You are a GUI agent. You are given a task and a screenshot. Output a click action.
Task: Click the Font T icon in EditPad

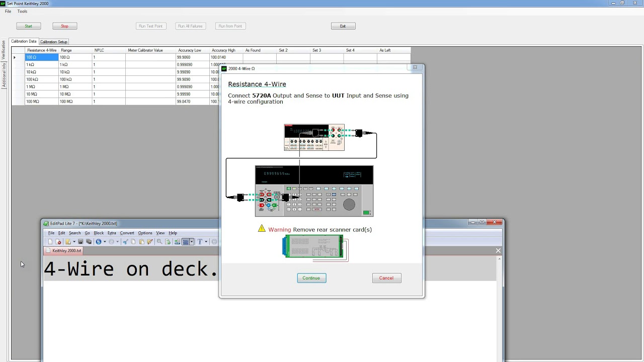coord(200,242)
